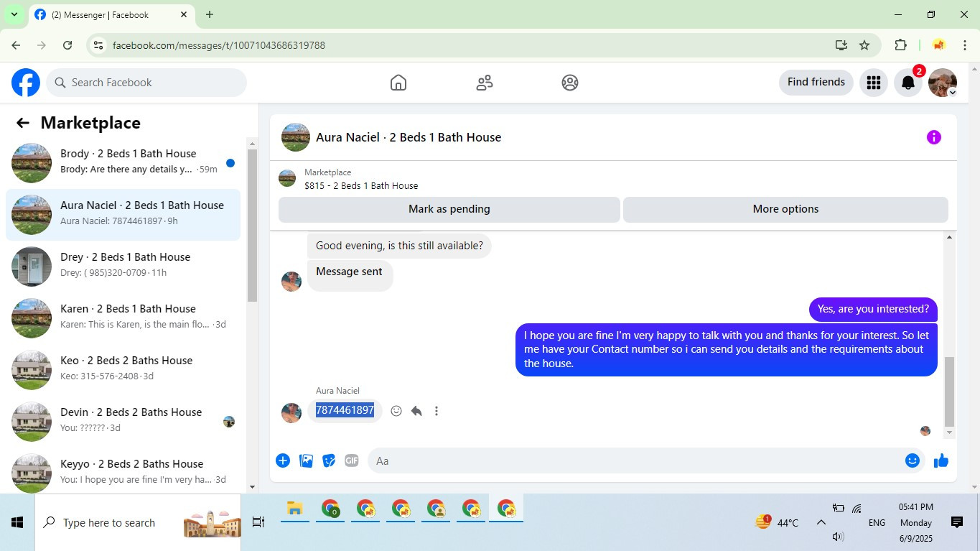This screenshot has width=980, height=551.
Task: Navigate back in browser
Action: (16, 45)
